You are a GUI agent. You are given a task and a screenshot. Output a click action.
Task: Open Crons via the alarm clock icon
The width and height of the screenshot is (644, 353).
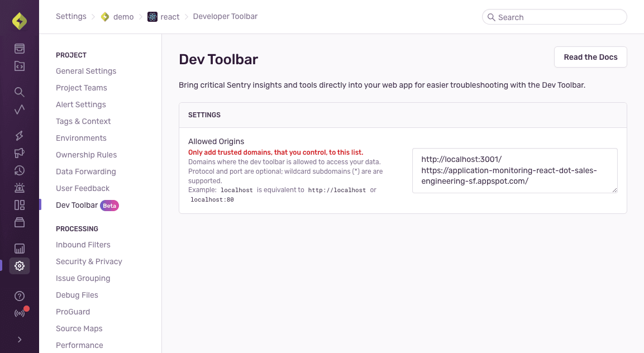pyautogui.click(x=20, y=188)
